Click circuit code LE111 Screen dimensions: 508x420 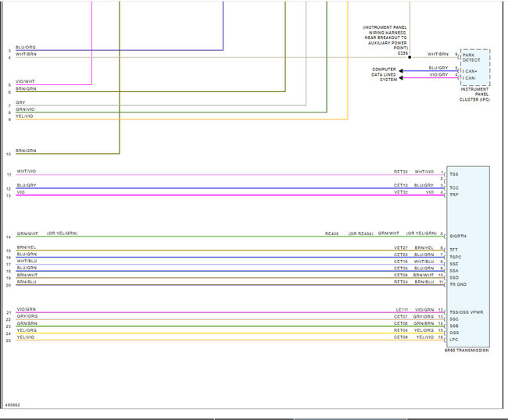pyautogui.click(x=402, y=310)
